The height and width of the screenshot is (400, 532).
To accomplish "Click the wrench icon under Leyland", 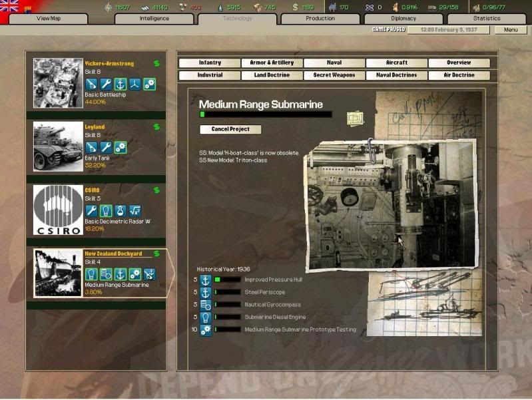I will pos(106,147).
